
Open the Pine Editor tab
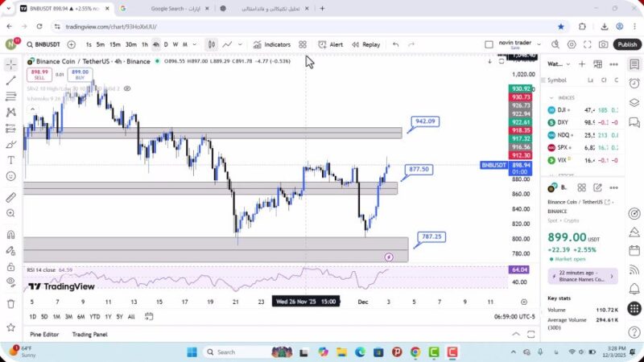45,334
